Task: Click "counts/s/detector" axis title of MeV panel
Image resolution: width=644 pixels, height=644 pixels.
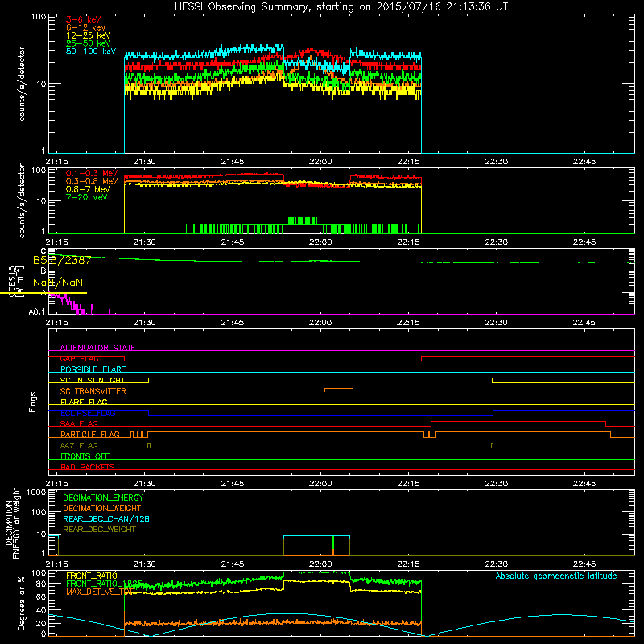Action: [22, 200]
